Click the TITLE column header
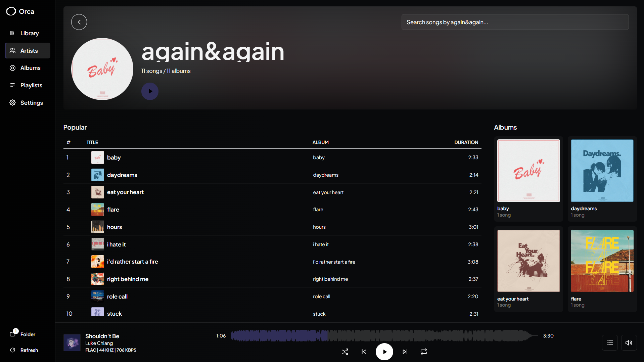Screen dimensions: 644x362 92,142
